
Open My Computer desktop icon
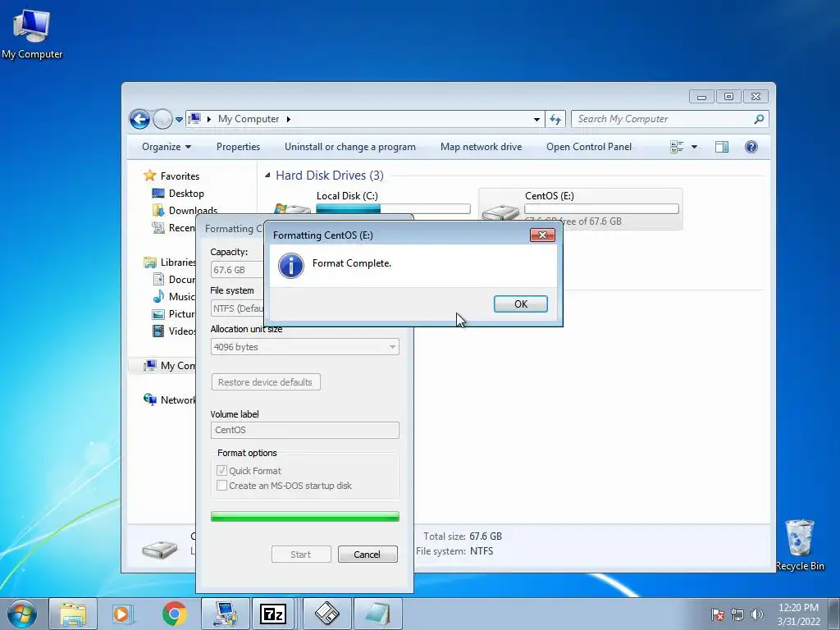pyautogui.click(x=32, y=34)
